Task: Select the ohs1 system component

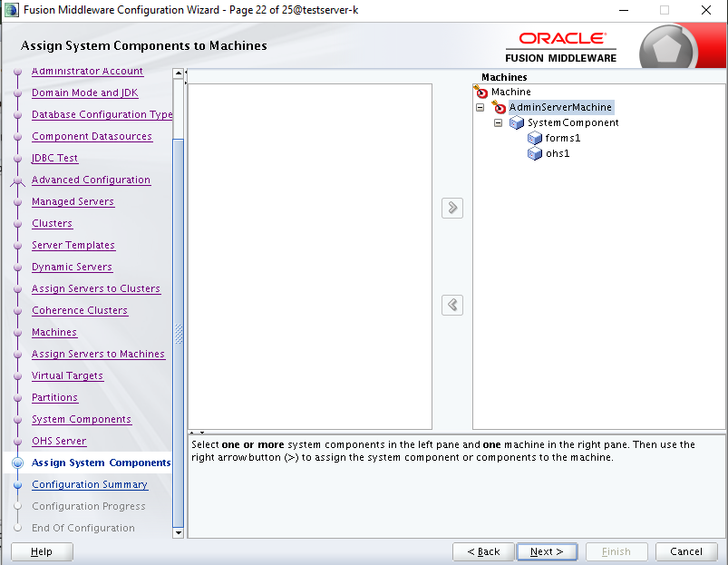Action: click(558, 153)
